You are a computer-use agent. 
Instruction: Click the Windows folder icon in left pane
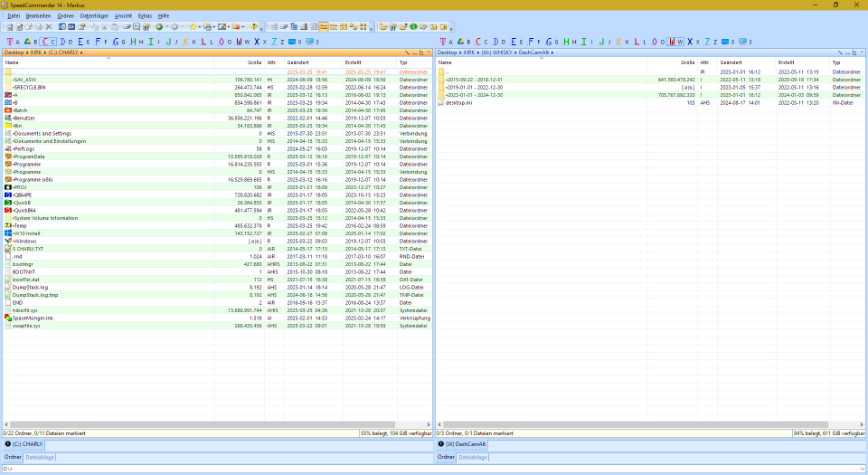click(x=8, y=241)
